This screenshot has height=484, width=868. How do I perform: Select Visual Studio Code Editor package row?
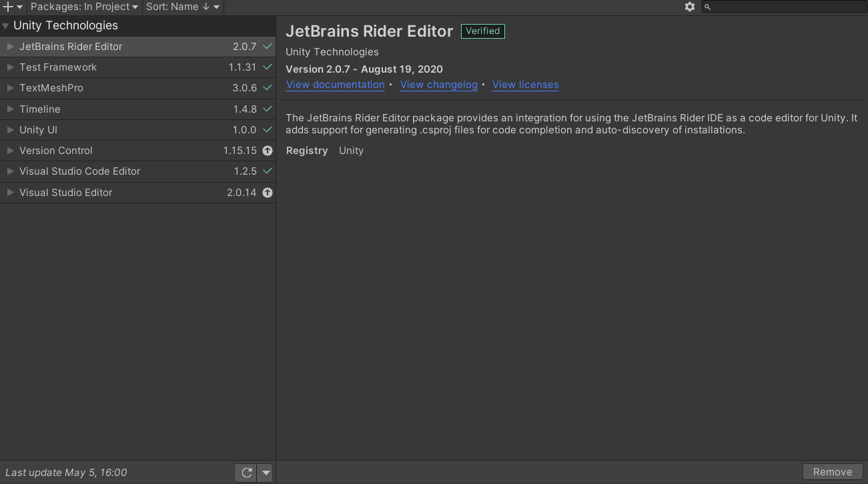(x=137, y=171)
